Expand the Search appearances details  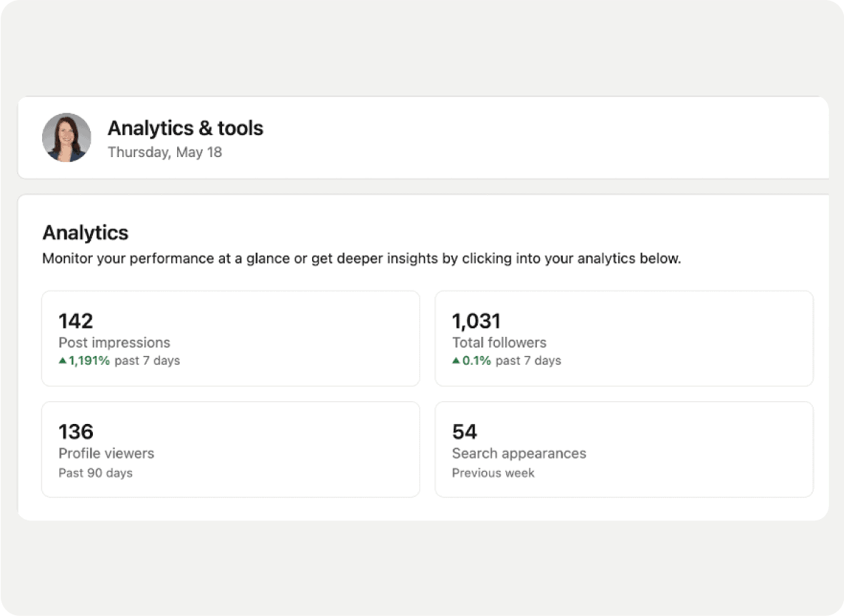623,449
